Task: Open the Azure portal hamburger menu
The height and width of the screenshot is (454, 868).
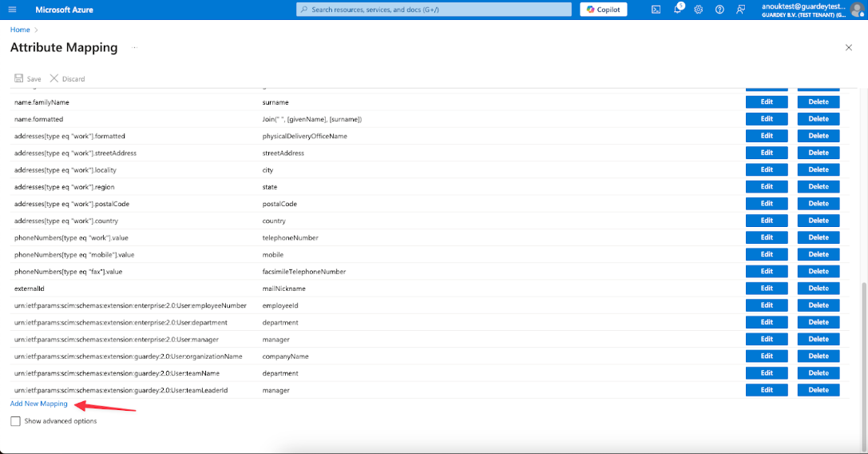Action: click(12, 10)
